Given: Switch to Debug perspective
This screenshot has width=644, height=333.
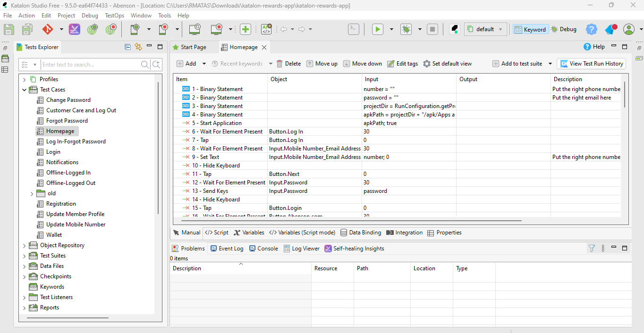Looking at the screenshot, I should 563,29.
